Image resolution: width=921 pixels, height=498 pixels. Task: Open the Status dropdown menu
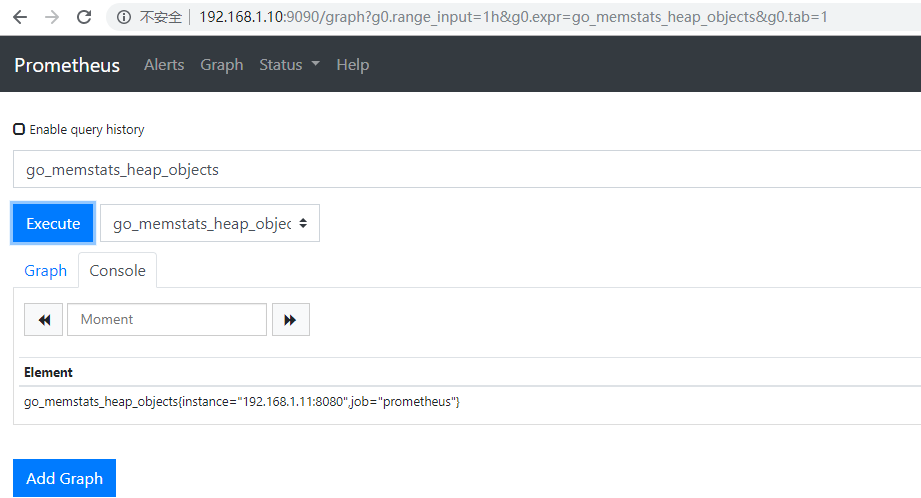(289, 65)
